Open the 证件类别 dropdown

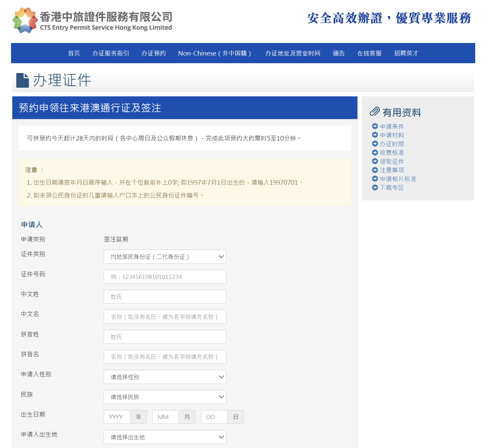165,257
